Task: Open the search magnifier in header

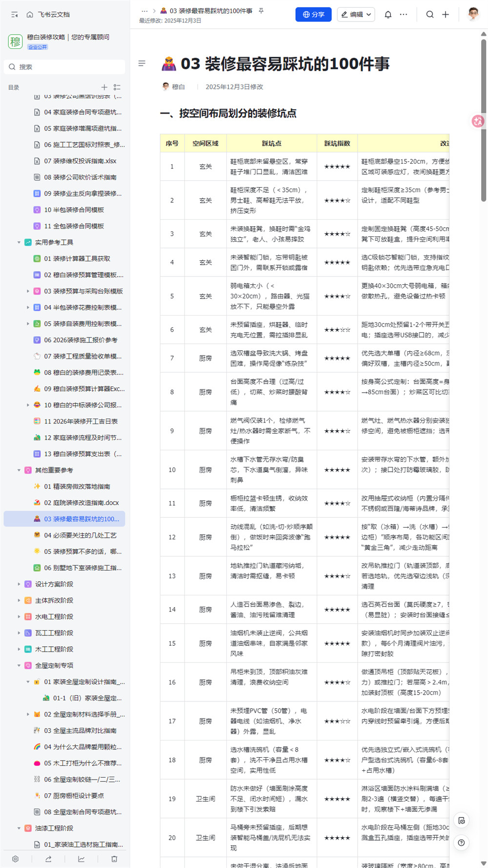Action: coord(430,15)
